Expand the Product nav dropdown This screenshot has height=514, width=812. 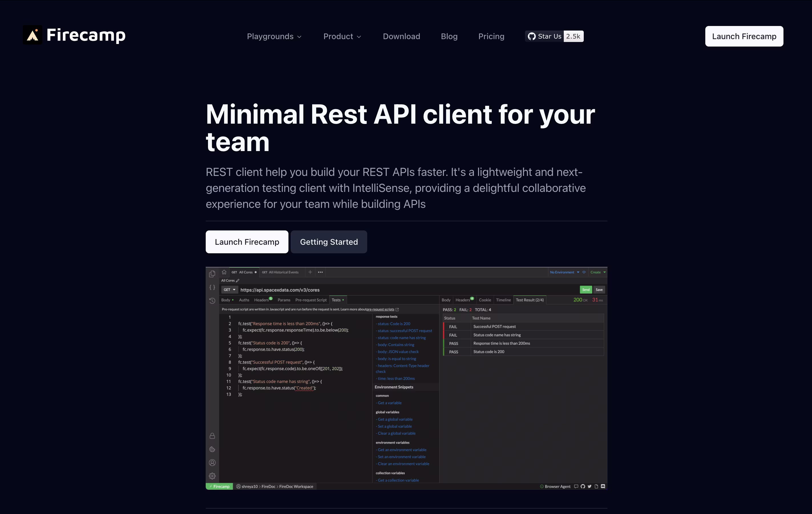(342, 37)
